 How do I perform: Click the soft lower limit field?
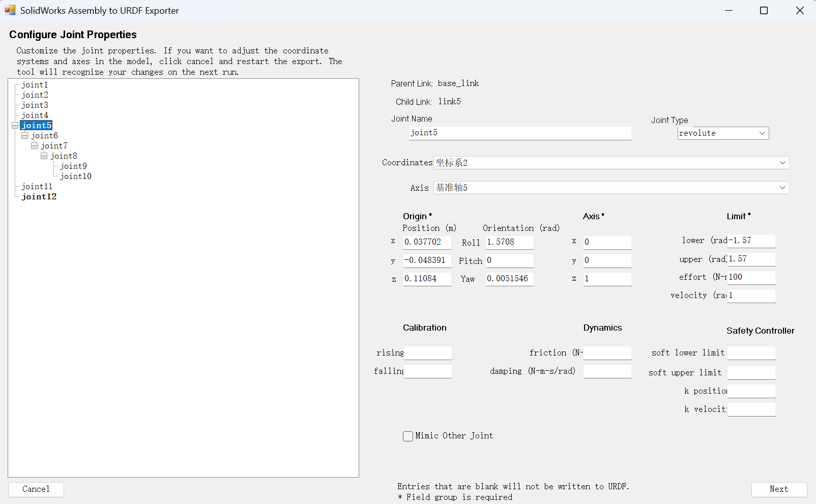(751, 353)
